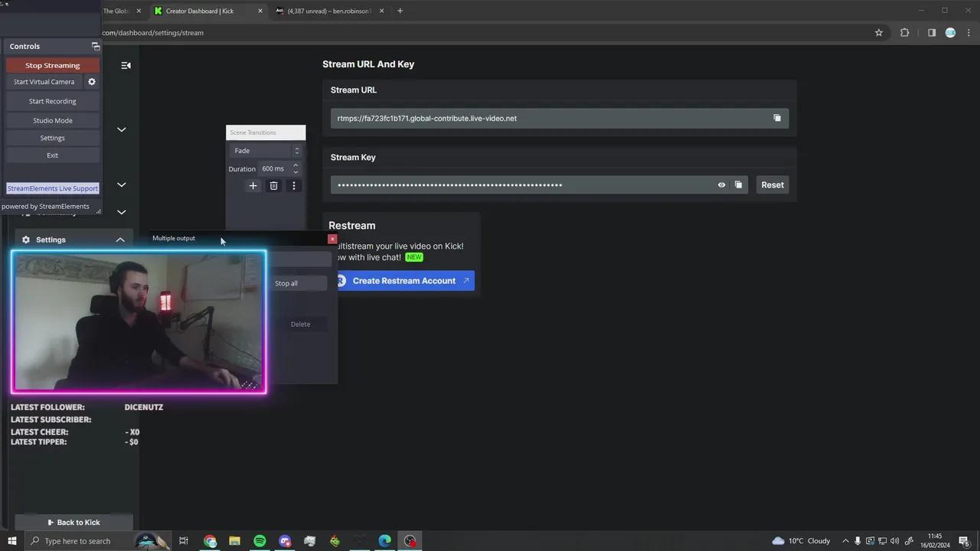Open OBS Studio from the taskbar
980x551 pixels.
(x=410, y=541)
